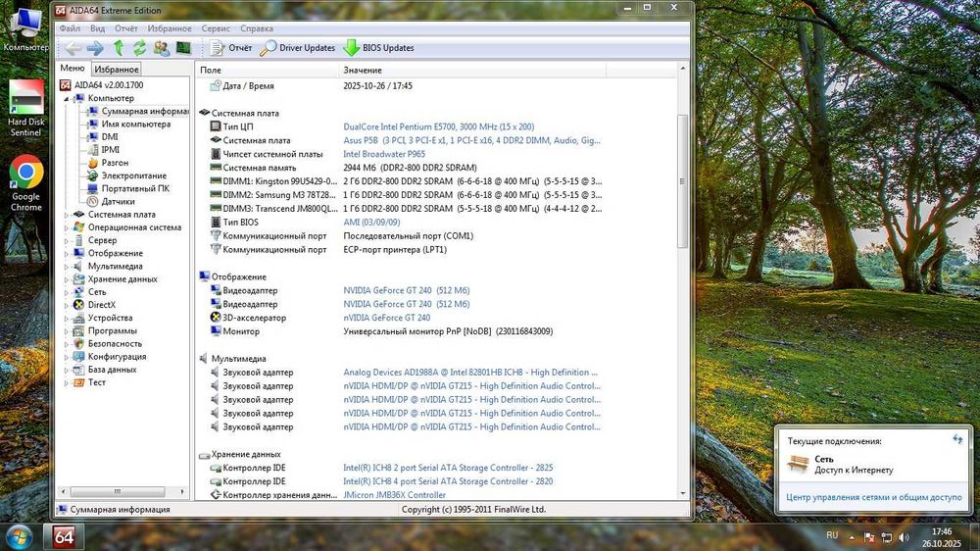Viewport: 980px width, 551px height.
Task: Open the Intel Broadwater P965 chipset link
Action: click(x=384, y=154)
